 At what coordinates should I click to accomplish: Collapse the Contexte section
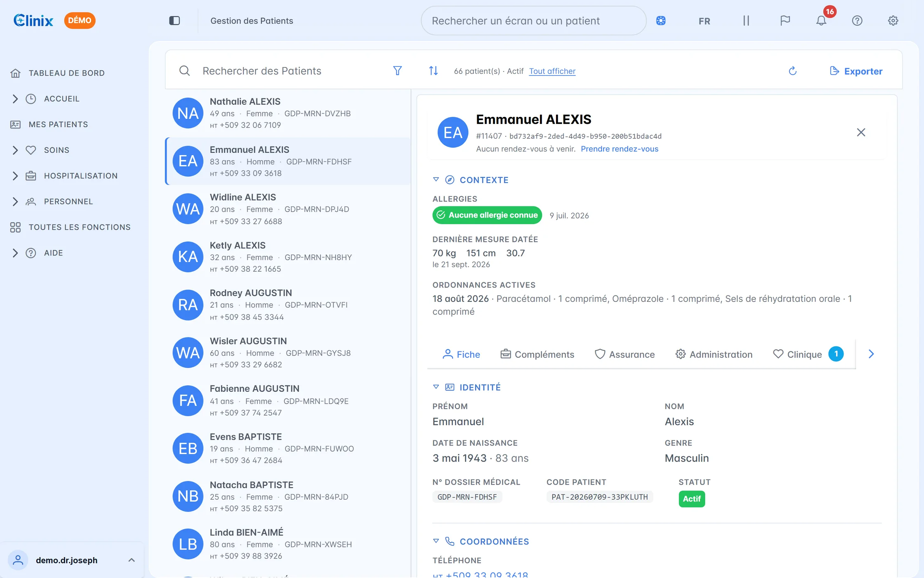pyautogui.click(x=436, y=180)
